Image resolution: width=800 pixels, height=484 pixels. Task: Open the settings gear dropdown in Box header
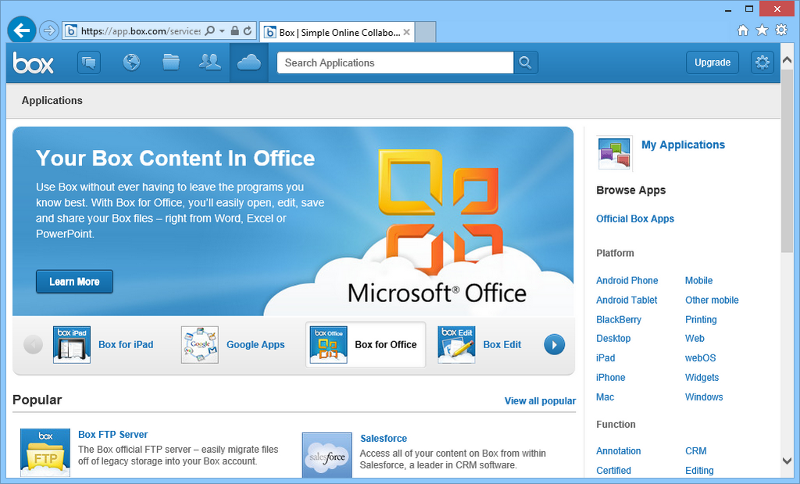(763, 62)
